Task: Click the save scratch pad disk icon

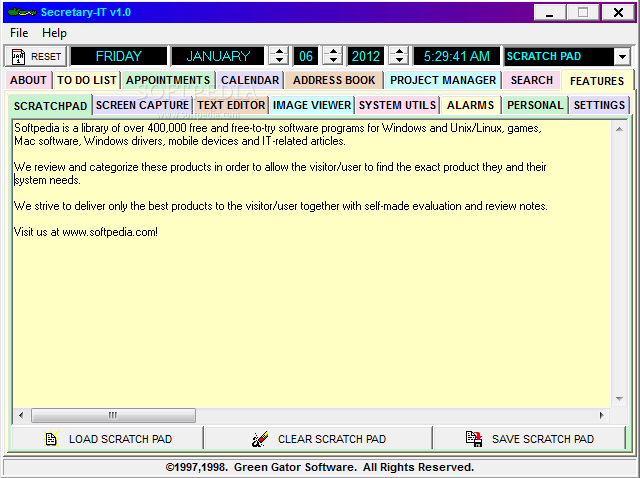Action: 474,439
